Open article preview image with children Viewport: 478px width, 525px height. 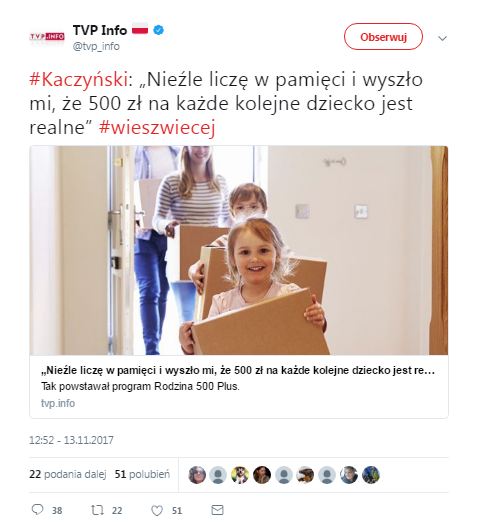[x=239, y=250]
